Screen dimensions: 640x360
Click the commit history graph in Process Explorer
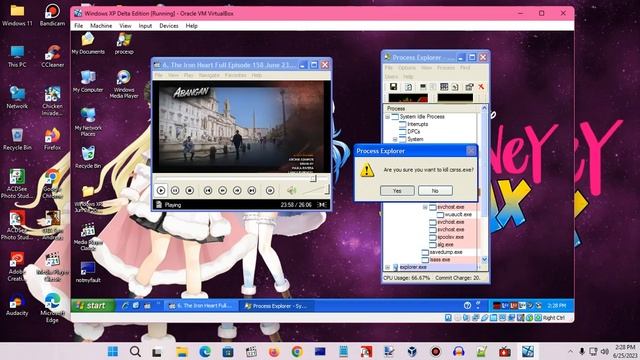pyautogui.click(x=456, y=98)
